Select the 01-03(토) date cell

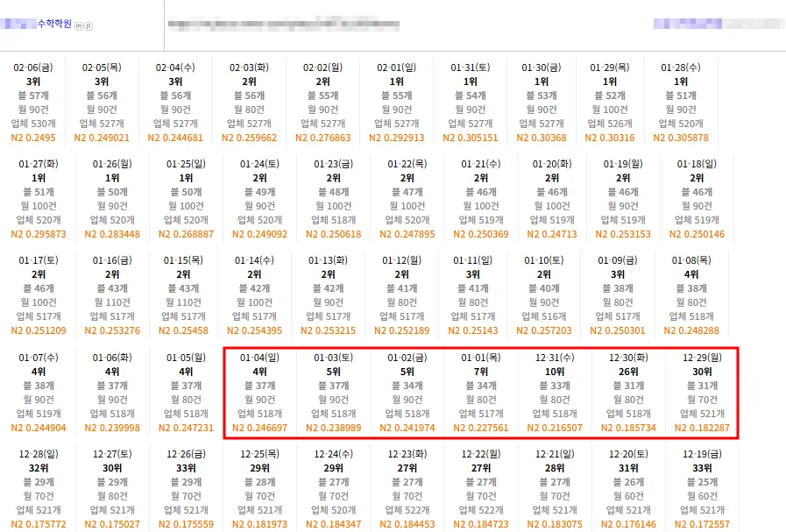tap(333, 358)
